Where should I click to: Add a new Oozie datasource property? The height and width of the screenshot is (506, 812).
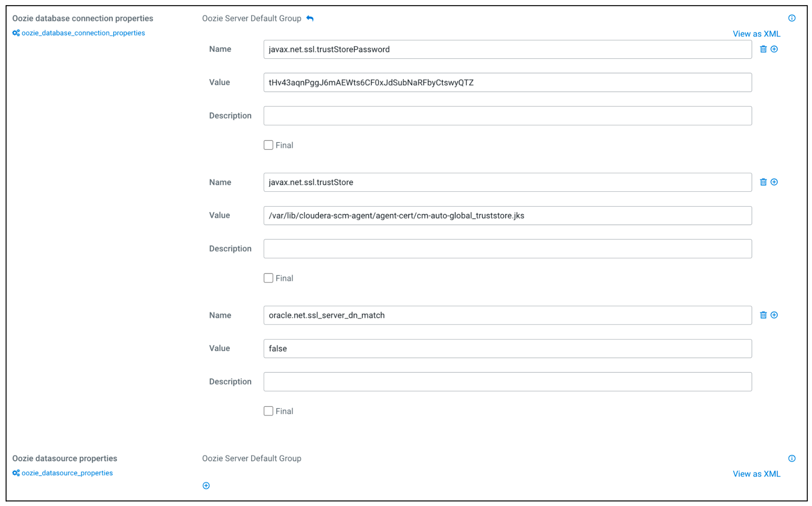coord(206,486)
